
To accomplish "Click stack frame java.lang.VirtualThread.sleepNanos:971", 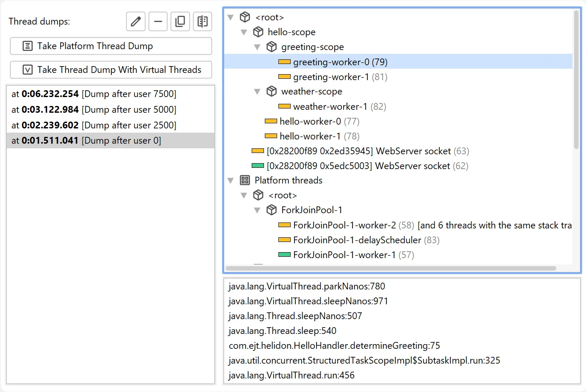I will 308,301.
